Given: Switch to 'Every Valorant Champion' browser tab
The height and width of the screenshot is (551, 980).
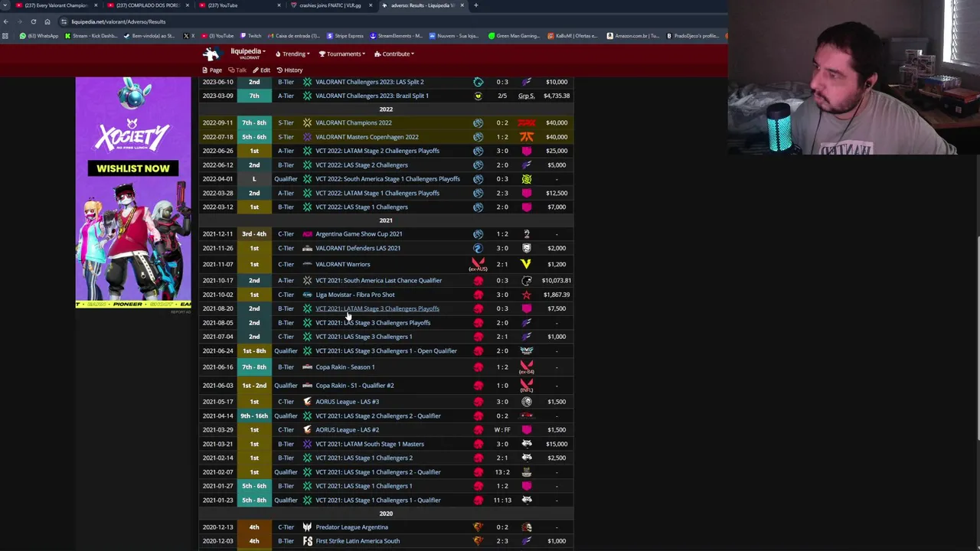Looking at the screenshot, I should (57, 5).
